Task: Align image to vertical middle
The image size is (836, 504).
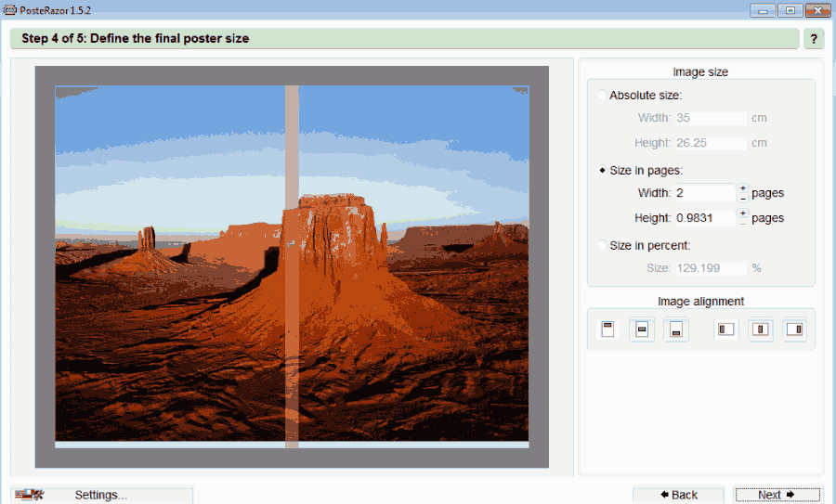Action: [641, 330]
